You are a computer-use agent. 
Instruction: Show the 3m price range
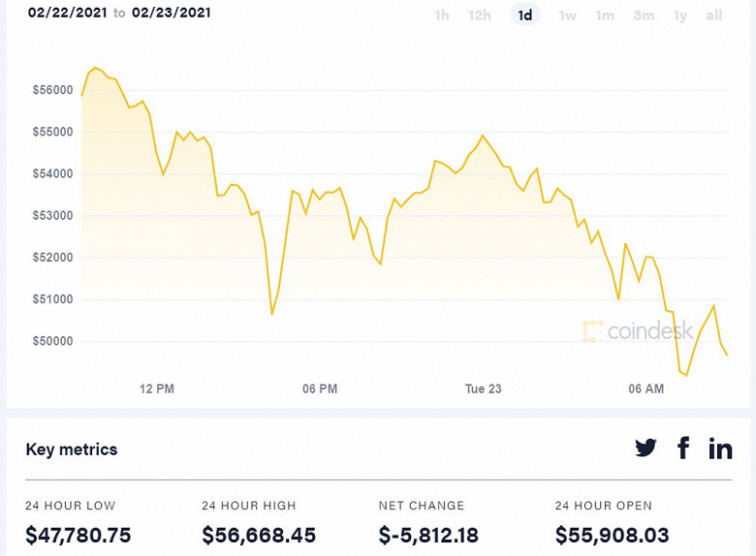point(644,15)
